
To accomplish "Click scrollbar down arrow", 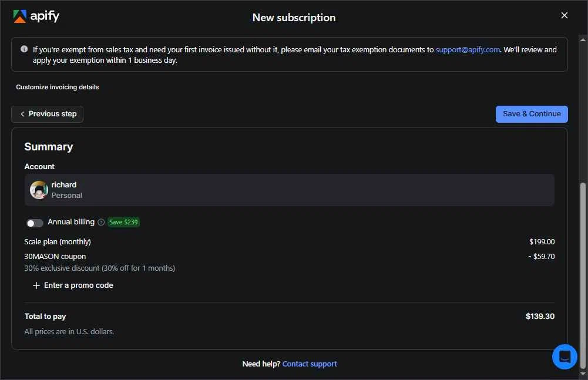I will click(x=582, y=374).
